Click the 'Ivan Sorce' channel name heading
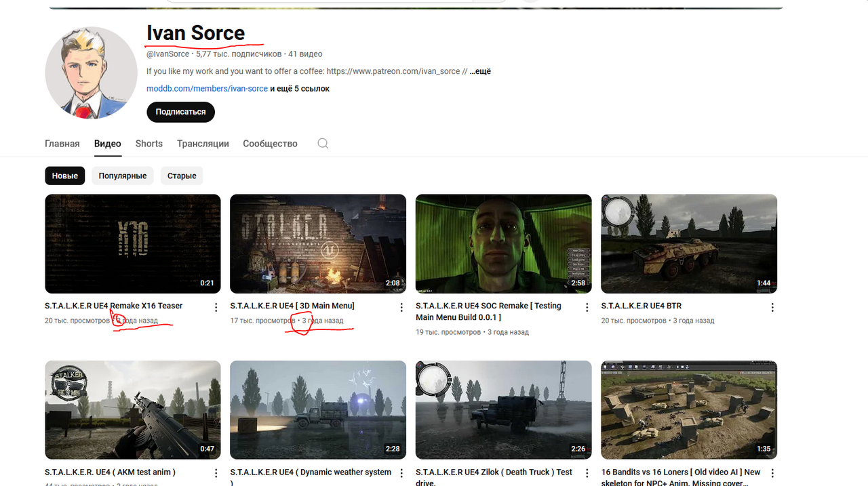The width and height of the screenshot is (868, 486). point(195,33)
